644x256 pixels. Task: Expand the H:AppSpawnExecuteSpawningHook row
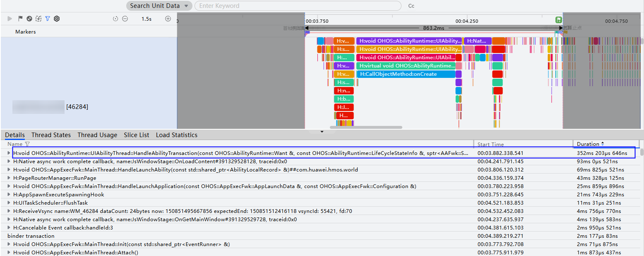[9, 194]
